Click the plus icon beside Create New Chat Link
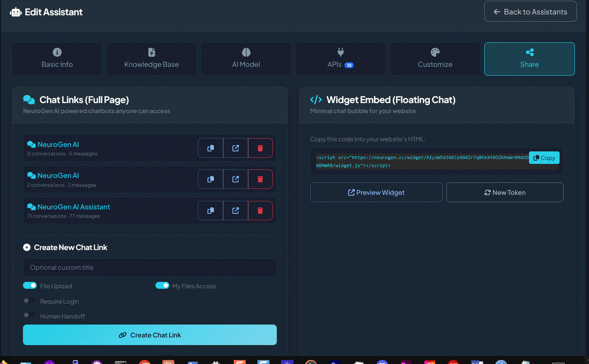The height and width of the screenshot is (364, 589). click(x=27, y=247)
